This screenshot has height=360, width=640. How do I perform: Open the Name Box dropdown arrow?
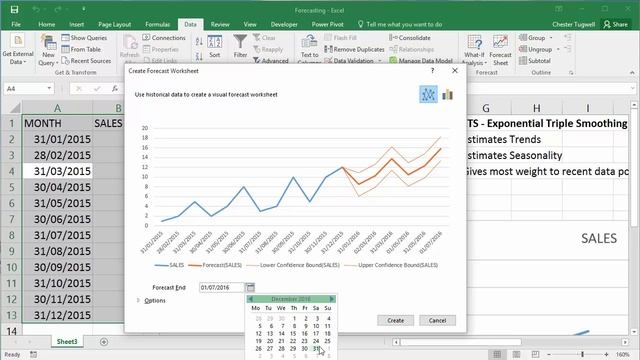(49, 88)
